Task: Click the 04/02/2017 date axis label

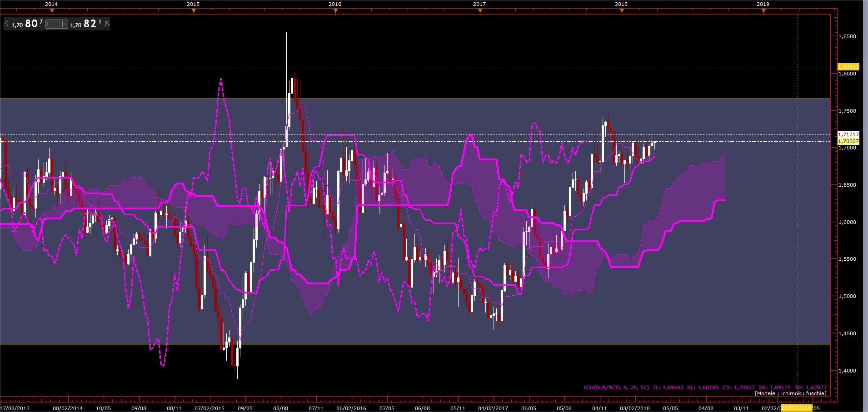Action: [493, 408]
